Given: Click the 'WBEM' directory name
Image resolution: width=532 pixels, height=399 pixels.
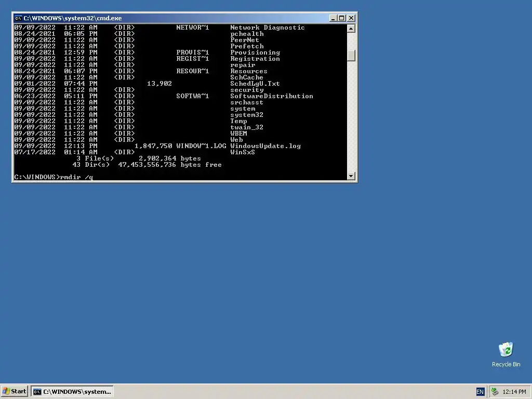Looking at the screenshot, I should pyautogui.click(x=238, y=134).
